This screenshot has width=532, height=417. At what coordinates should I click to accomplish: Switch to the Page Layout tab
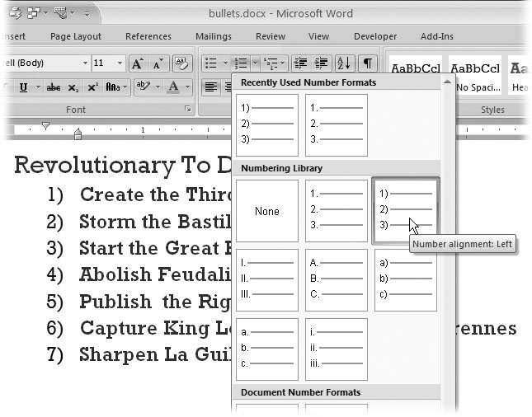point(76,36)
